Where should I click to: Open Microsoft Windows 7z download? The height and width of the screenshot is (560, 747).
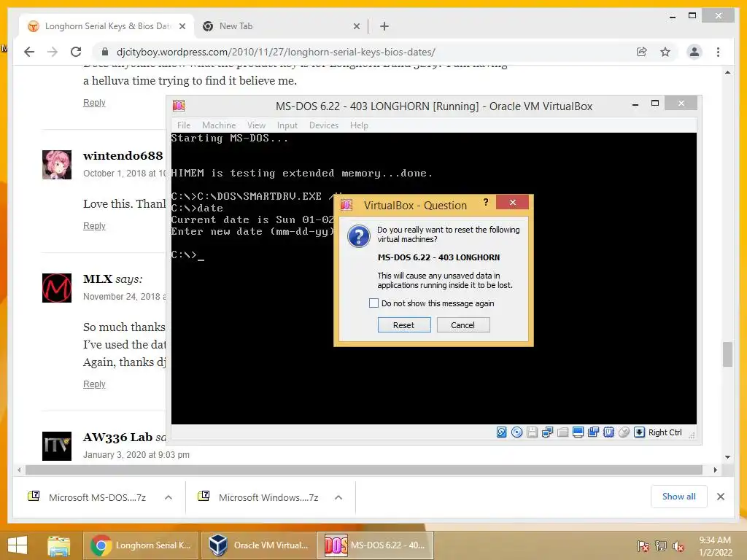268,497
